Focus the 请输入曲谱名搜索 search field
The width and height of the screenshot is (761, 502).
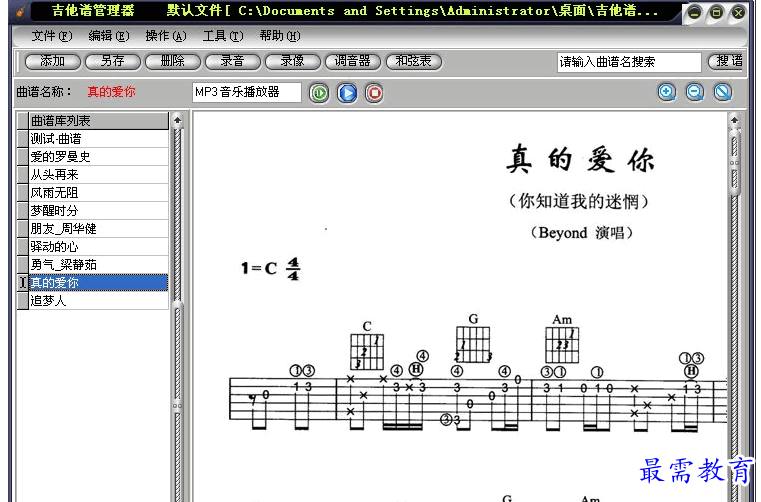629,62
